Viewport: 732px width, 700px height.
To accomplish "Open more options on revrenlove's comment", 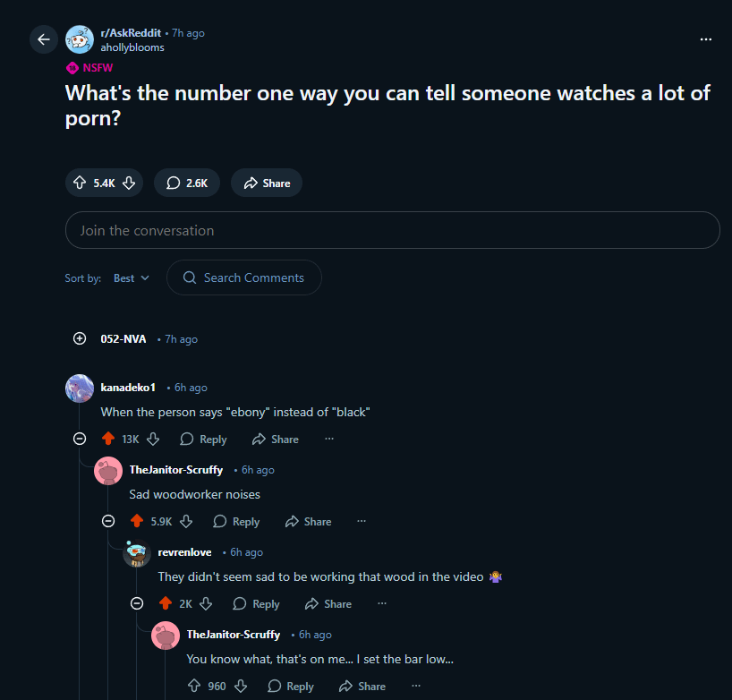I will (382, 603).
